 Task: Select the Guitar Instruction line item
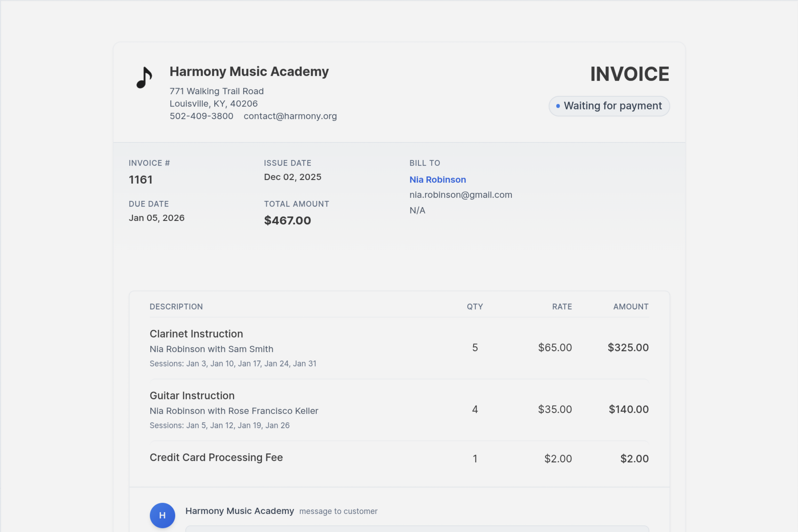pos(192,396)
